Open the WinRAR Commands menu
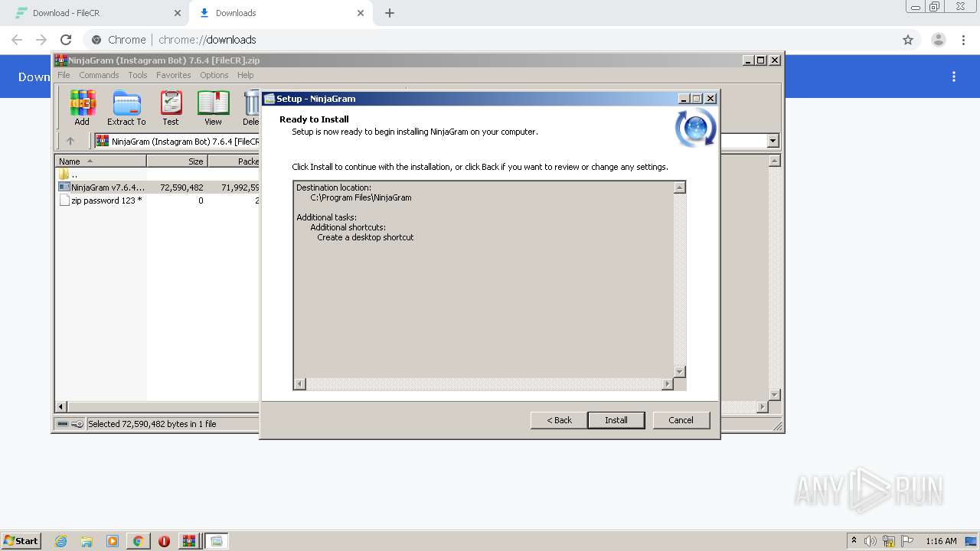This screenshot has height=551, width=980. tap(99, 75)
